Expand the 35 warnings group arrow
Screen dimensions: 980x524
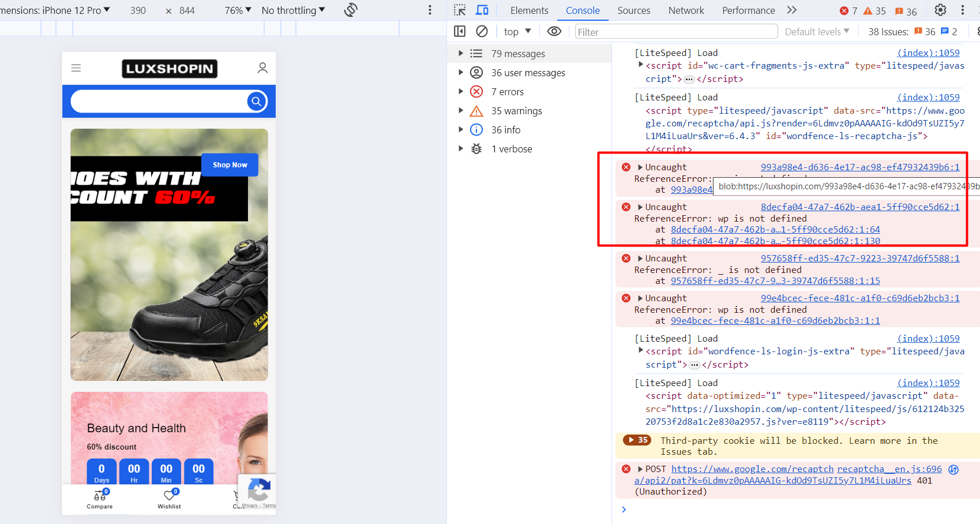(460, 110)
